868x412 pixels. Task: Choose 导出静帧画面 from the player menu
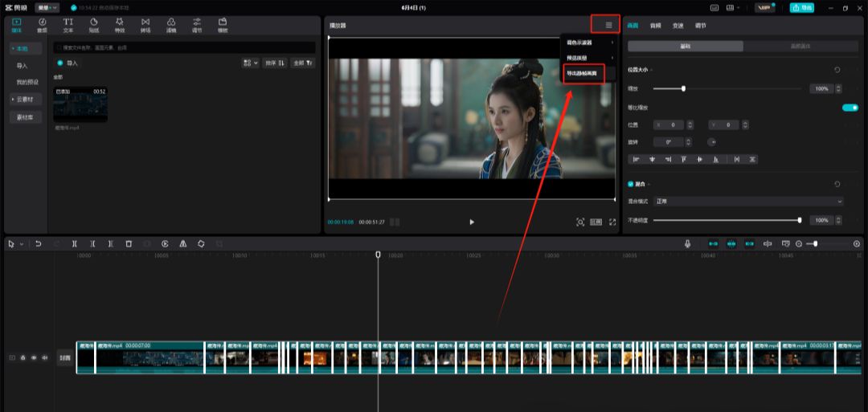click(581, 74)
